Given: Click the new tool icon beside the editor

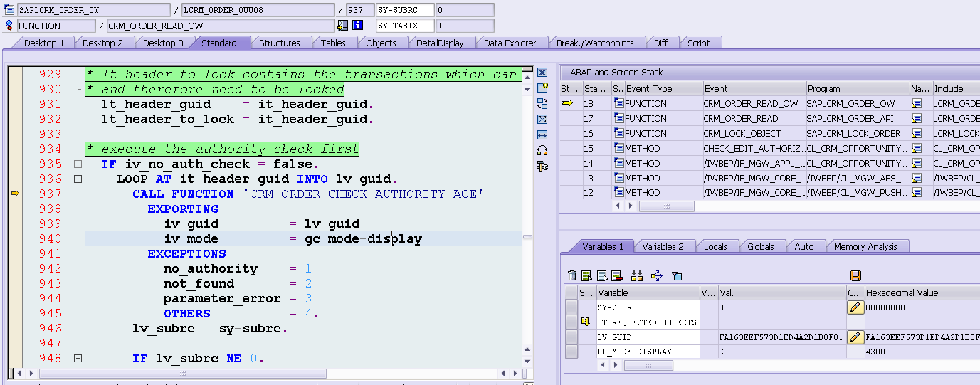Looking at the screenshot, I should pos(542,88).
